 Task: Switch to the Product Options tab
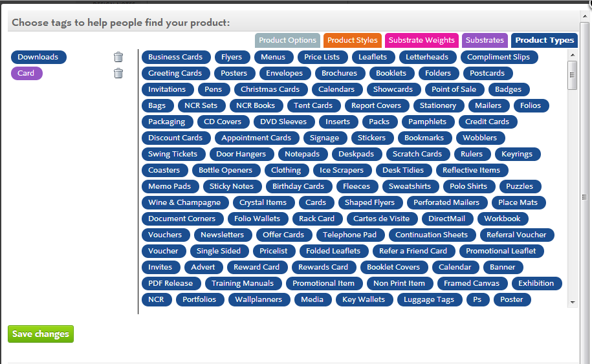[287, 40]
